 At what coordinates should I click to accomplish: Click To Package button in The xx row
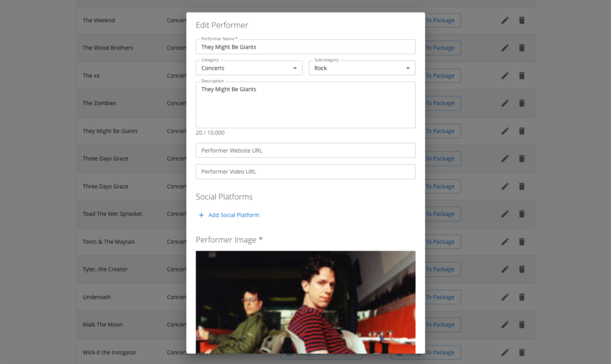click(443, 76)
